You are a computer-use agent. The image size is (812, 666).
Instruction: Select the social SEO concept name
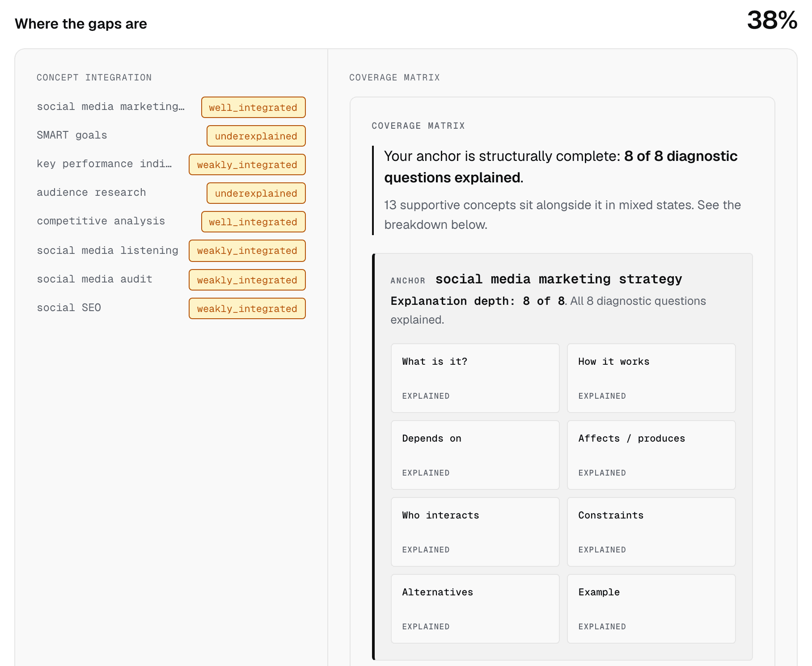pyautogui.click(x=69, y=308)
